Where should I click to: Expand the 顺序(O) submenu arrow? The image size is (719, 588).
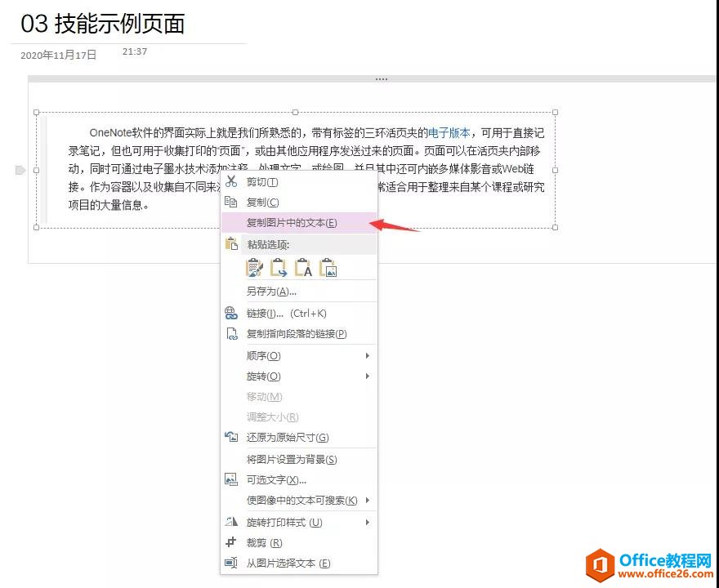(x=368, y=355)
